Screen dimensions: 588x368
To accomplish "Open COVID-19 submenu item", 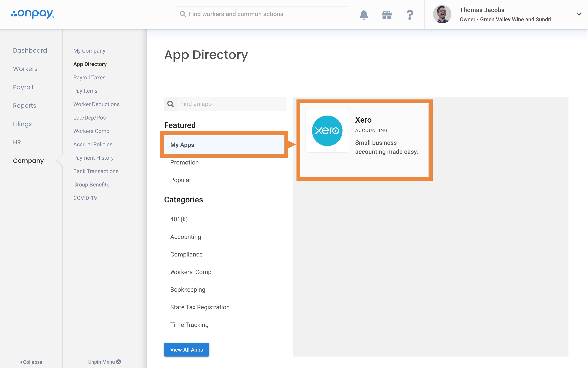I will point(85,198).
